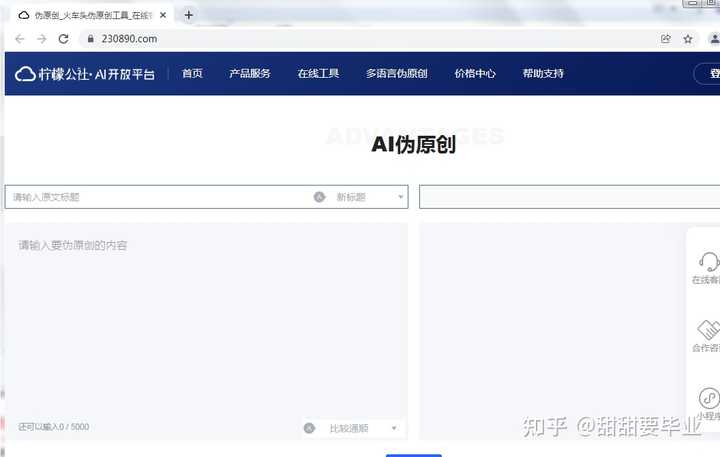Go to 首页 in navigation bar

click(192, 73)
